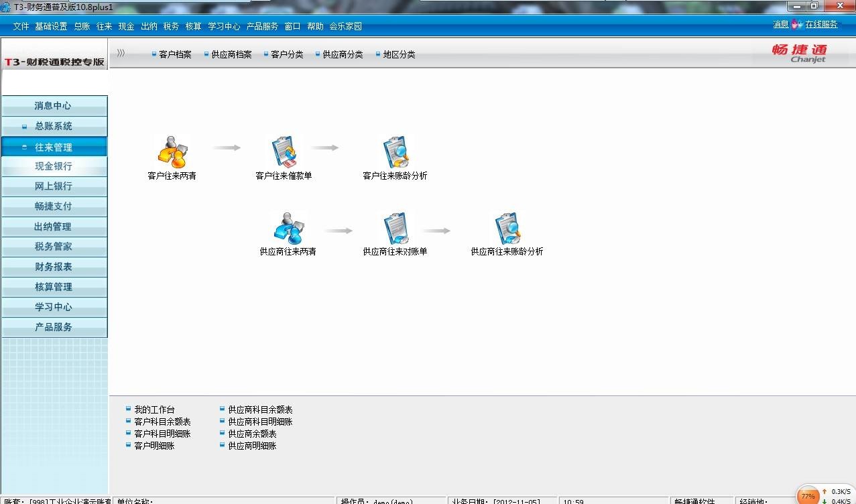856x504 pixels.
Task: Select 往来管理 in the sidebar
Action: 54,147
